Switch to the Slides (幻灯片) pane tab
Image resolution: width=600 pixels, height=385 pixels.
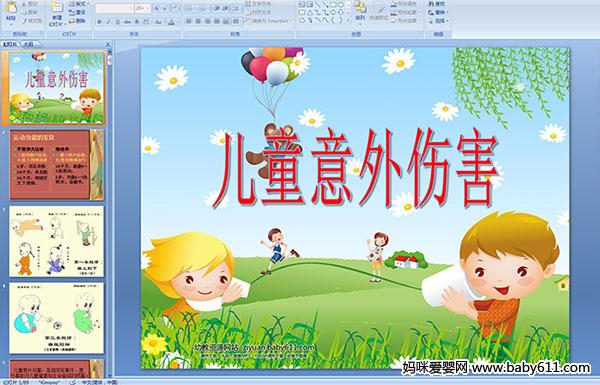click(x=10, y=44)
